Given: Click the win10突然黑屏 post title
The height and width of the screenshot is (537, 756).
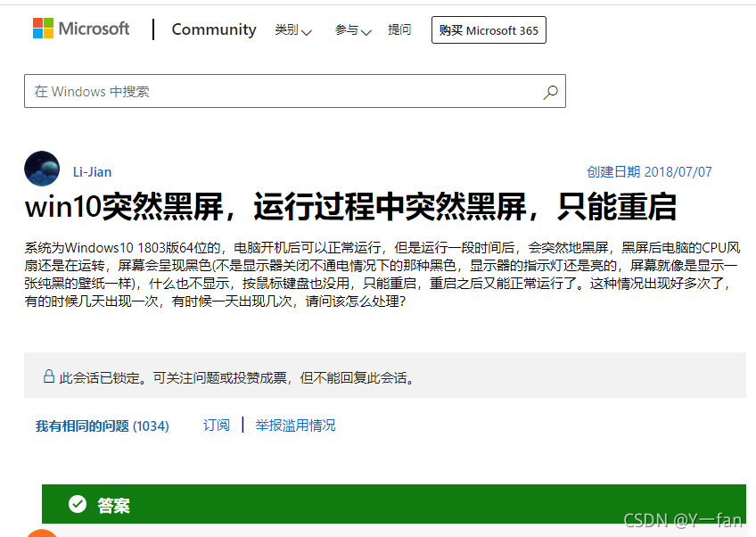Looking at the screenshot, I should coord(350,206).
